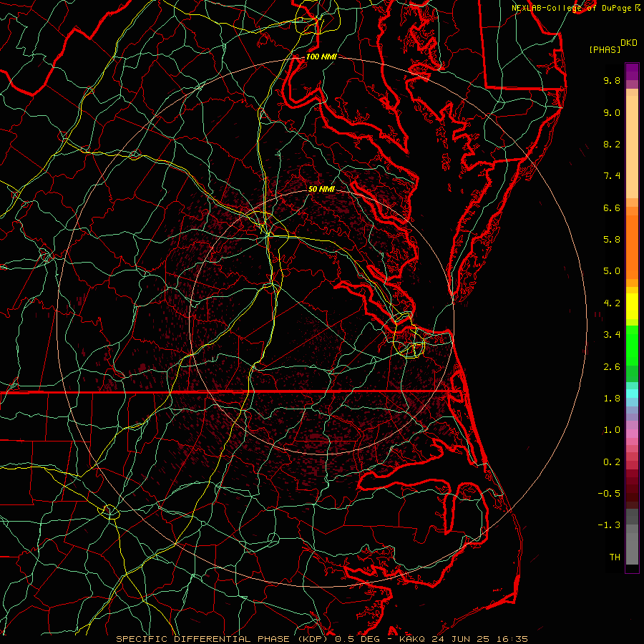Pick the pink band of the color bar
Screen dimensions: 644x644
(x=632, y=434)
